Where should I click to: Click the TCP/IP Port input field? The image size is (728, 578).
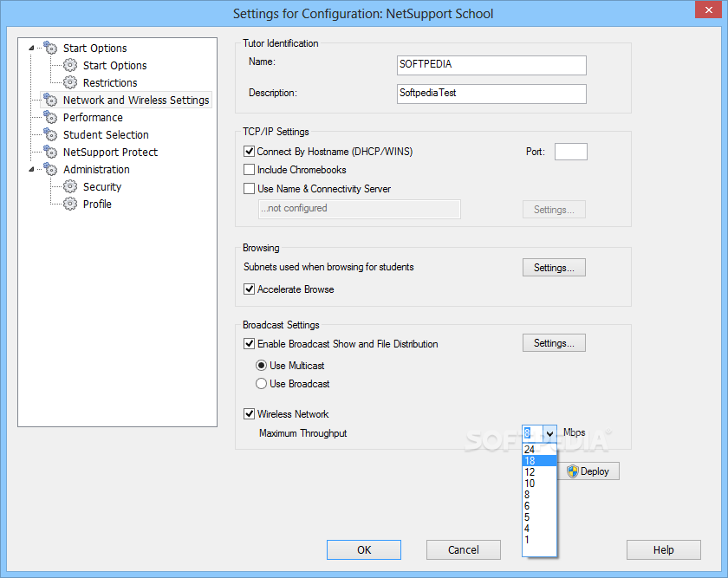(570, 152)
